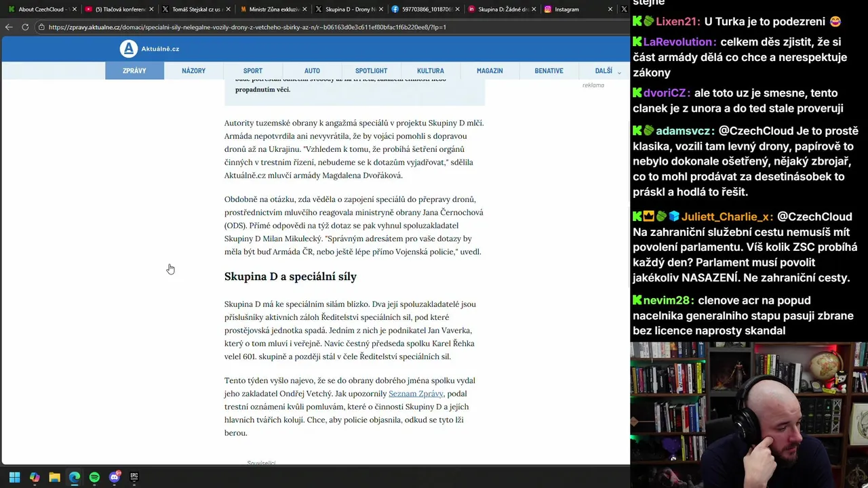868x488 pixels.
Task: Close the Tlačová konference tab
Action: [151, 9]
